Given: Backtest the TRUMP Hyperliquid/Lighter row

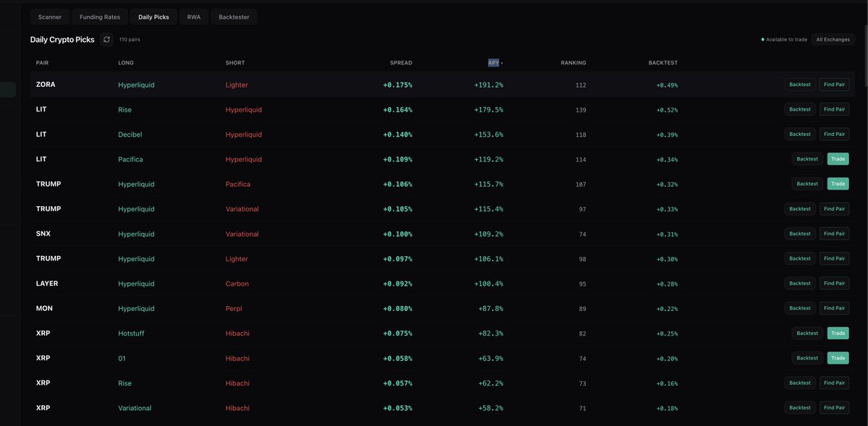Looking at the screenshot, I should (x=800, y=258).
